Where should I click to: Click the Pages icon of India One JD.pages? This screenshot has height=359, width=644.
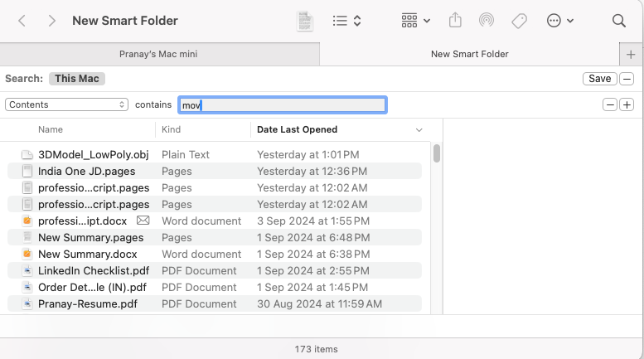pyautogui.click(x=27, y=172)
